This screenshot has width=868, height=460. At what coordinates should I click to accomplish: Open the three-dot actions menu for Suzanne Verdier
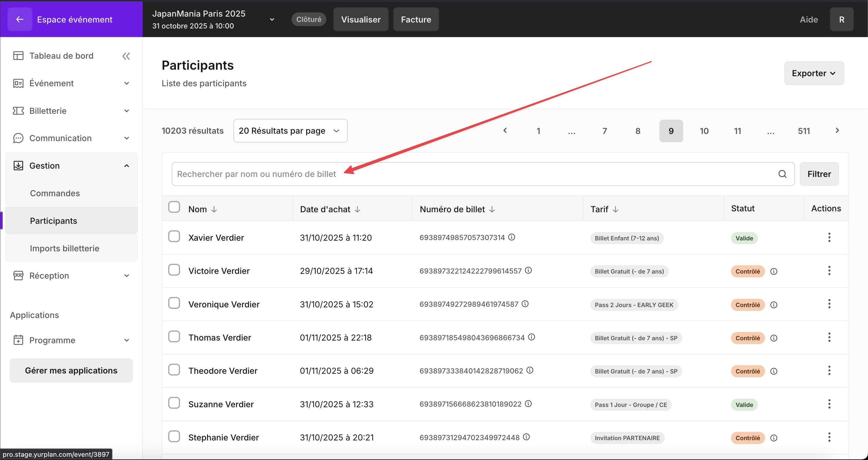coord(829,404)
